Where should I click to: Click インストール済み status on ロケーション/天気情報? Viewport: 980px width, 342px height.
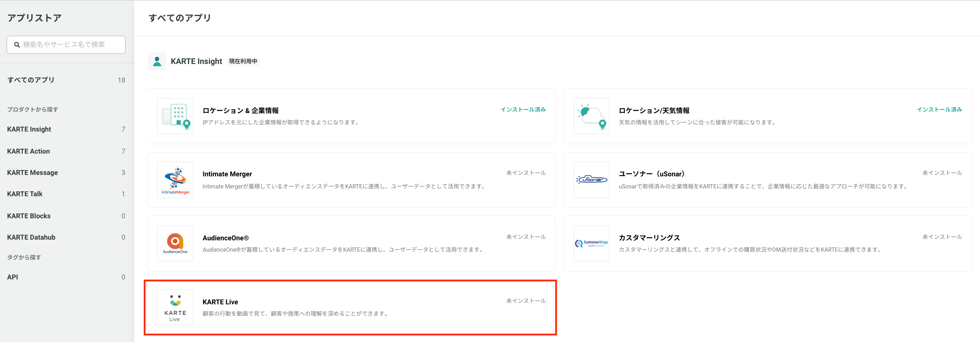(x=939, y=109)
